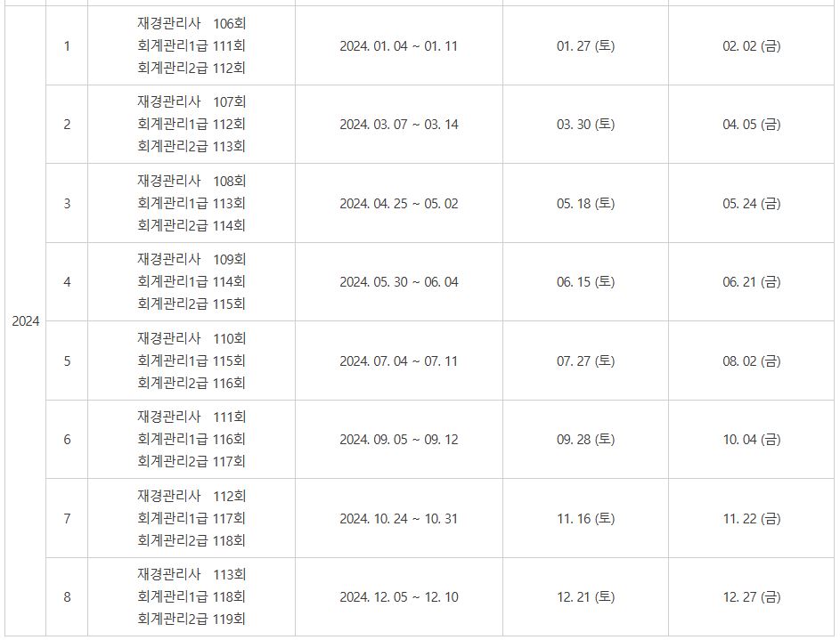Click round number 4 cell
The image size is (840, 640).
click(67, 282)
